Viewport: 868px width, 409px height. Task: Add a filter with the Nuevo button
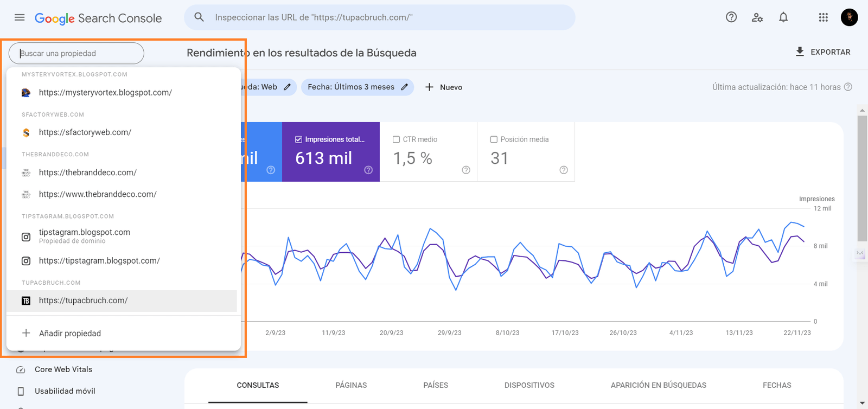pos(443,87)
